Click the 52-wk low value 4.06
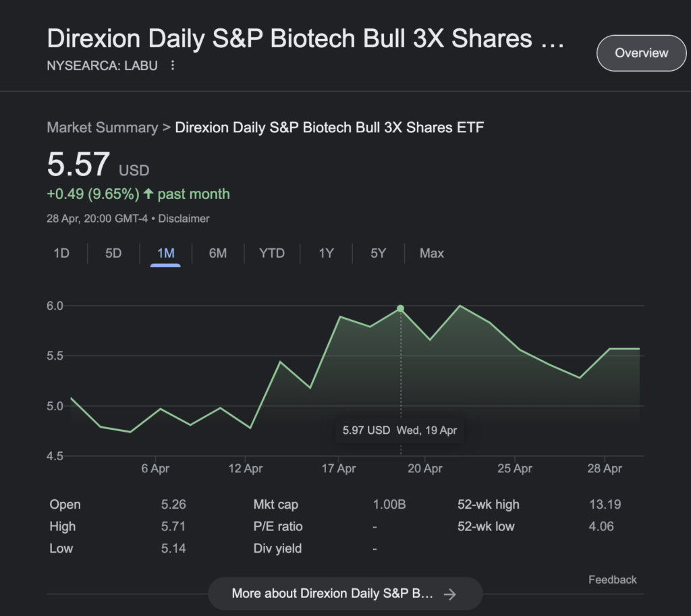The height and width of the screenshot is (616, 691). point(601,526)
